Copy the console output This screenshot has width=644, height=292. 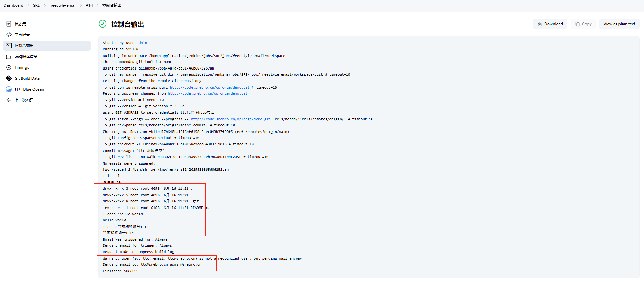[x=583, y=24]
